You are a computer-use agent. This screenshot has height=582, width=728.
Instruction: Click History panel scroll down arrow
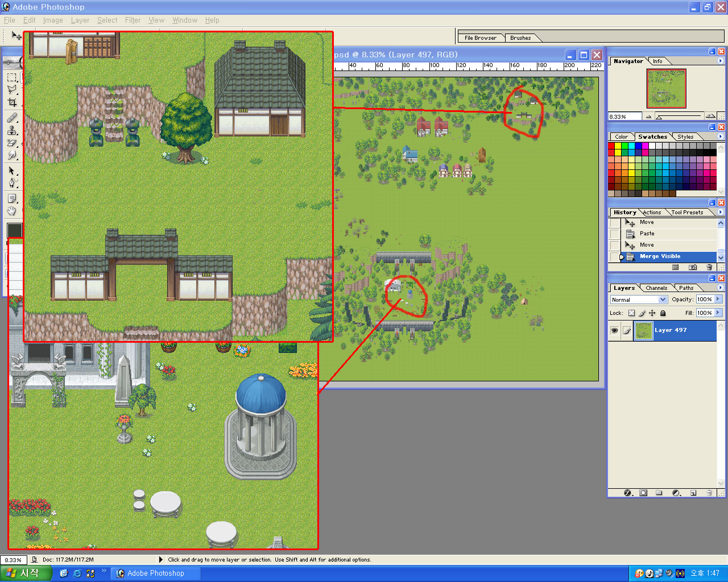tap(721, 258)
